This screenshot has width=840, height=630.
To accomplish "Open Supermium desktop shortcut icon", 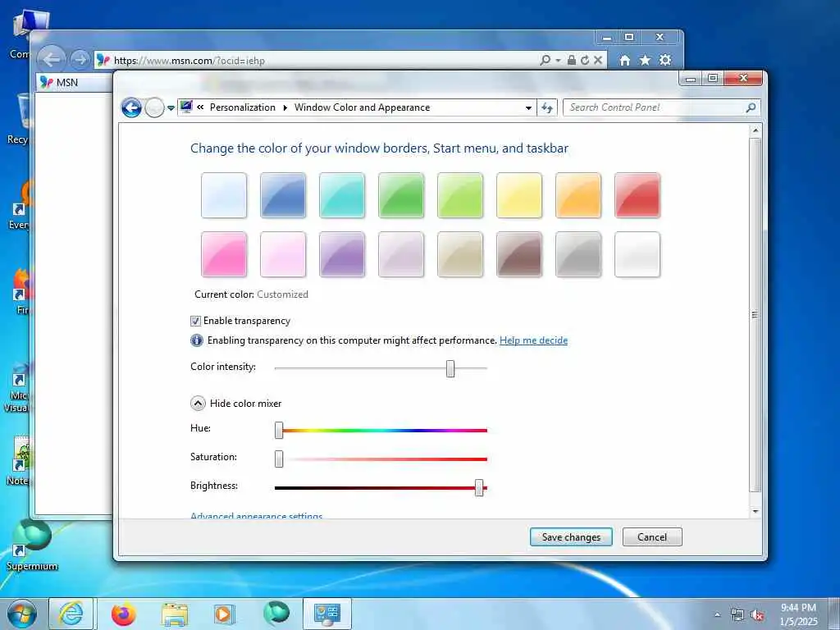I will [x=32, y=545].
